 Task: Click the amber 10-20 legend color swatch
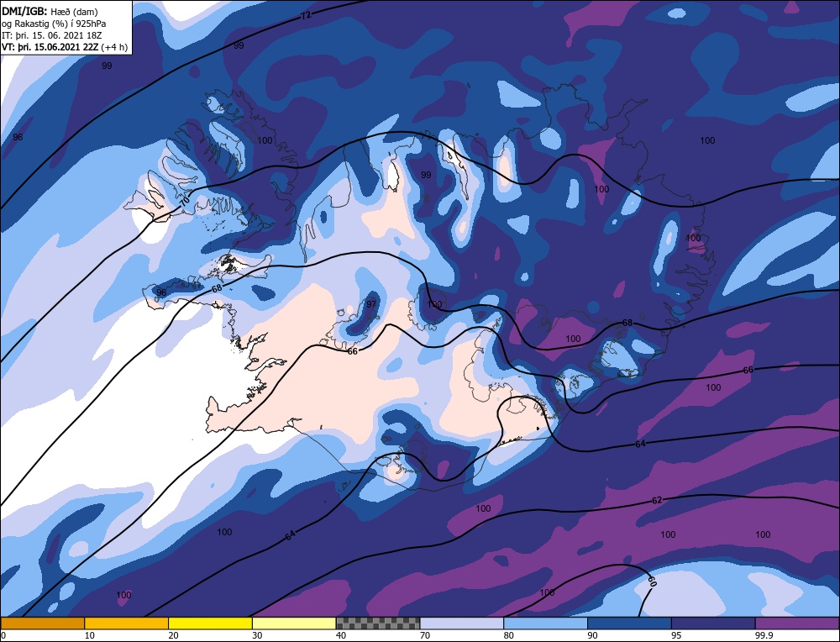(127, 623)
